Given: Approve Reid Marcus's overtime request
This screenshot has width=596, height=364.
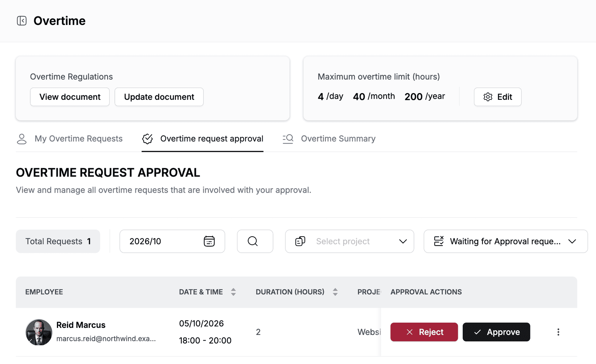Looking at the screenshot, I should [x=497, y=332].
